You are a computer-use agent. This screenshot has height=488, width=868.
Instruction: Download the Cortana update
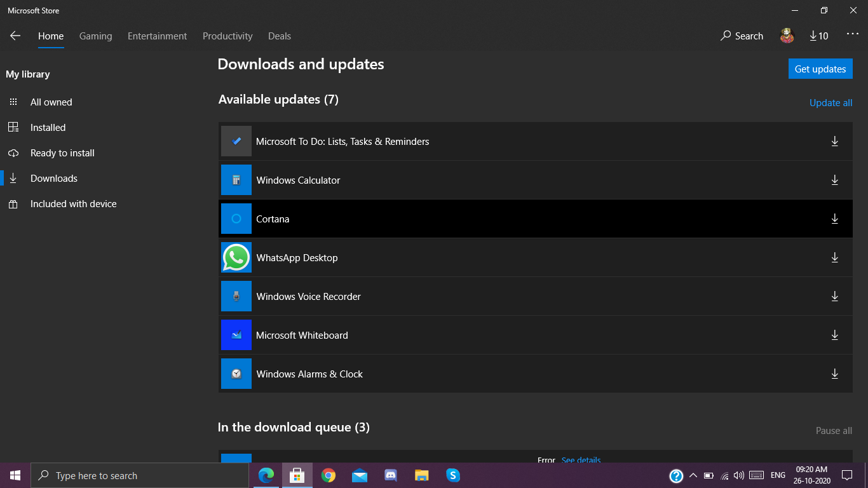835,219
